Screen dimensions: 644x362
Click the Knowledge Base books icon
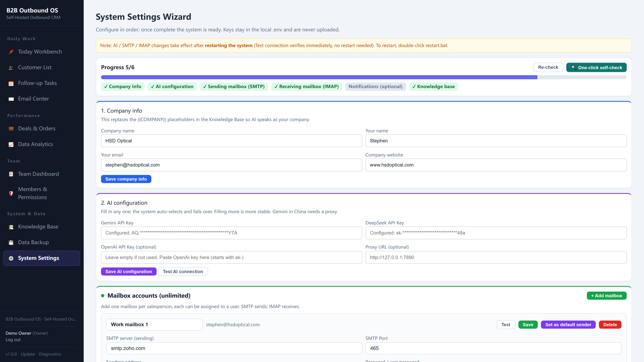pos(11,227)
